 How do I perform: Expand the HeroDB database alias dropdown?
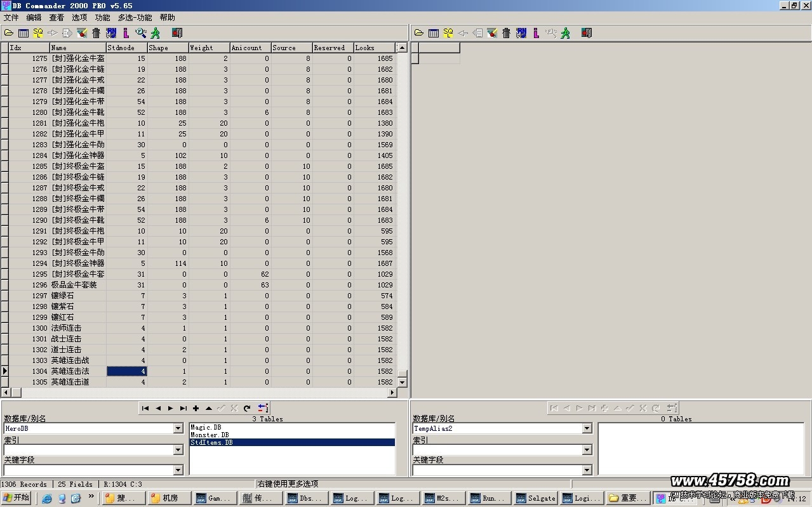pos(178,429)
